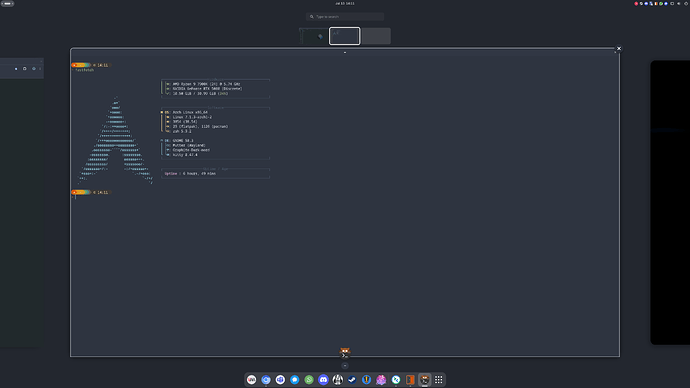Click the red tray indicator icon
The width and height of the screenshot is (690, 388).
click(636, 4)
